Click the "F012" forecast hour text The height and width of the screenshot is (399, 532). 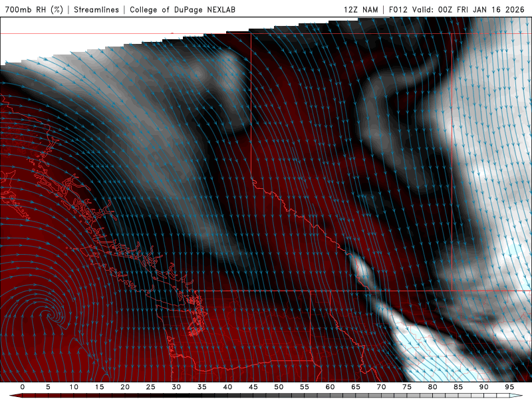point(398,9)
